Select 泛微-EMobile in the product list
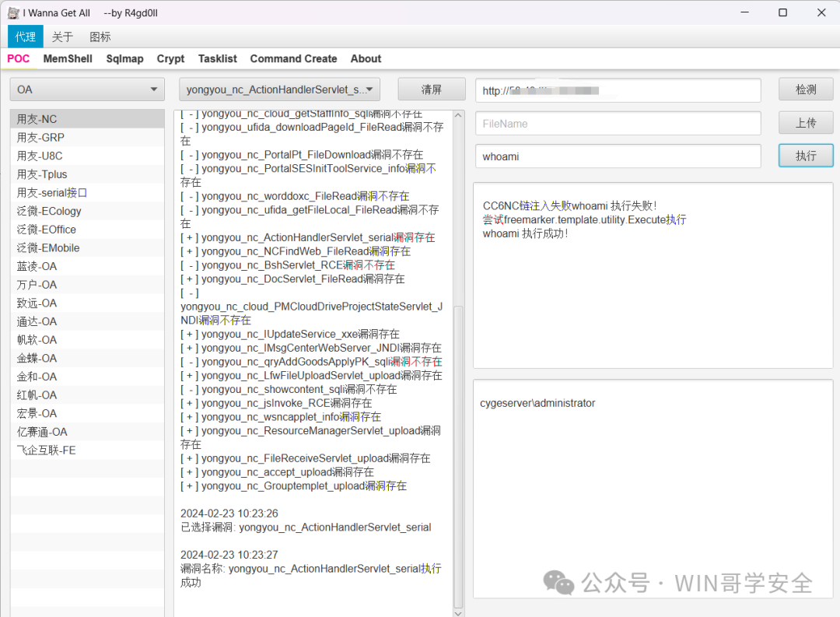The image size is (840, 617). (x=87, y=248)
